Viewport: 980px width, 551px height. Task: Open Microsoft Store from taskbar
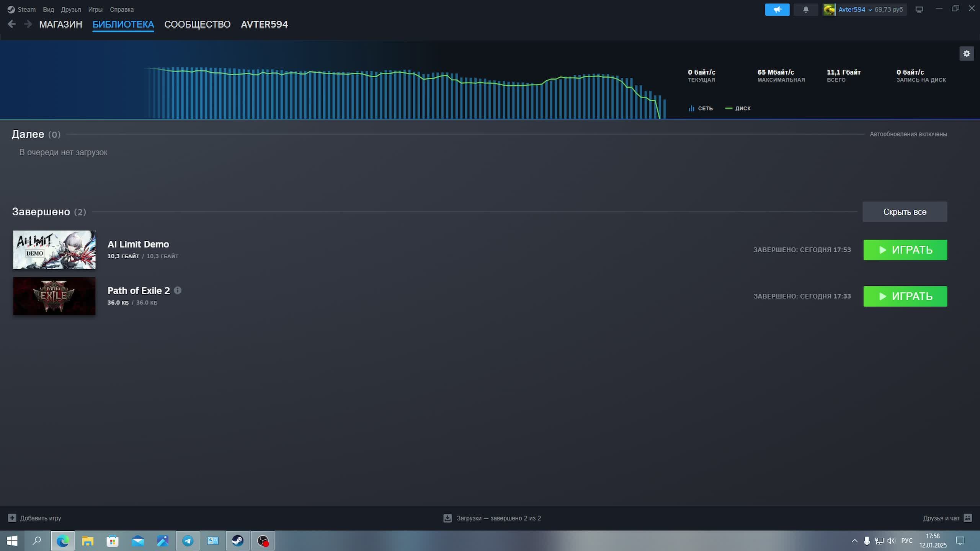[113, 541]
